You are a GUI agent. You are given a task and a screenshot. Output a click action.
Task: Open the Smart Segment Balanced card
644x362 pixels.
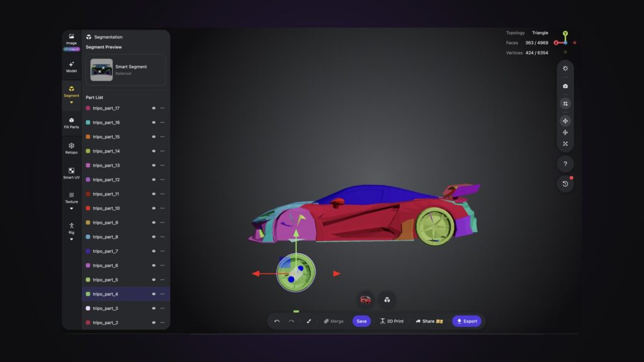[x=126, y=70]
